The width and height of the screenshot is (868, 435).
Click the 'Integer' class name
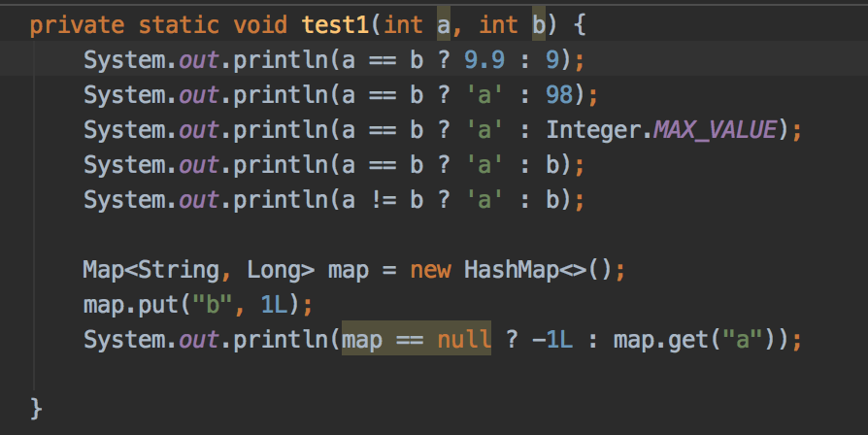coord(593,131)
